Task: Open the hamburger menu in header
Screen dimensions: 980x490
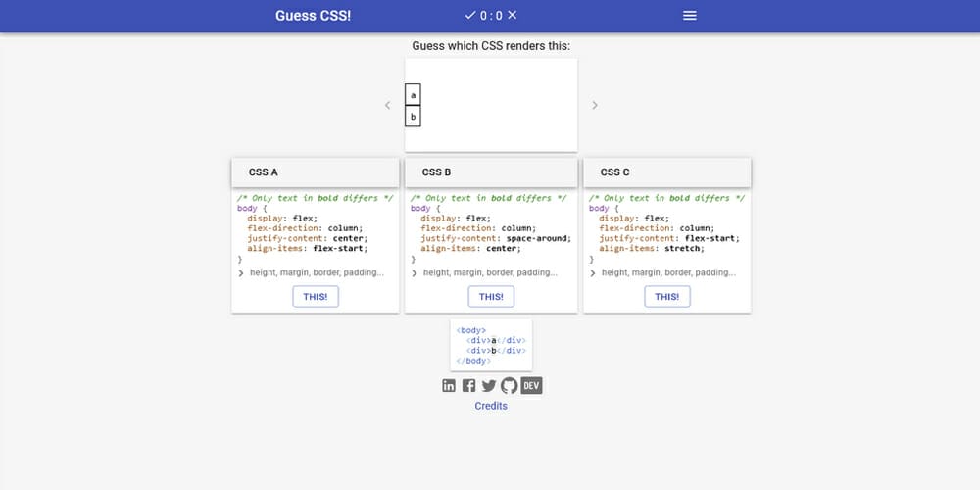Action: (689, 16)
